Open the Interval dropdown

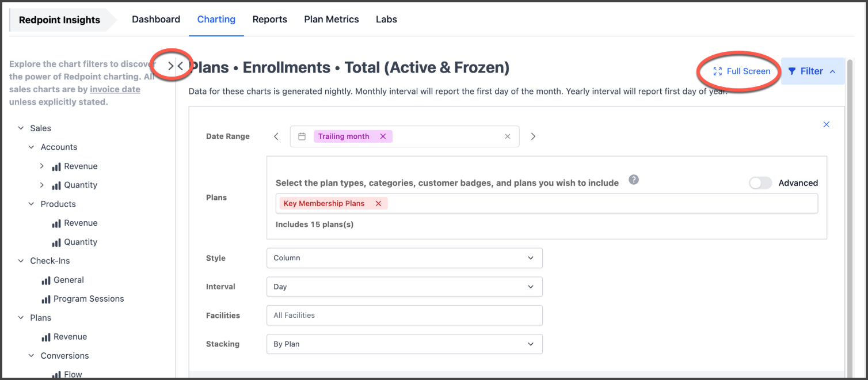(x=404, y=287)
